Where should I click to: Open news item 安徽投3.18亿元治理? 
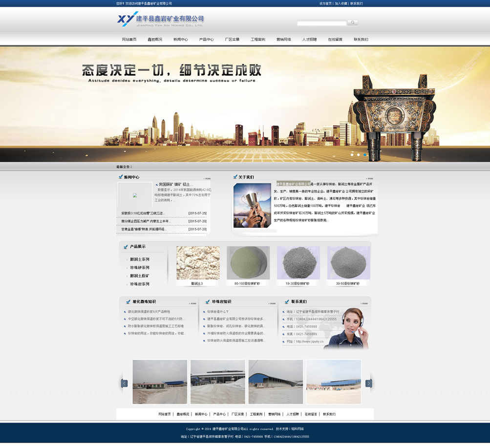point(143,213)
